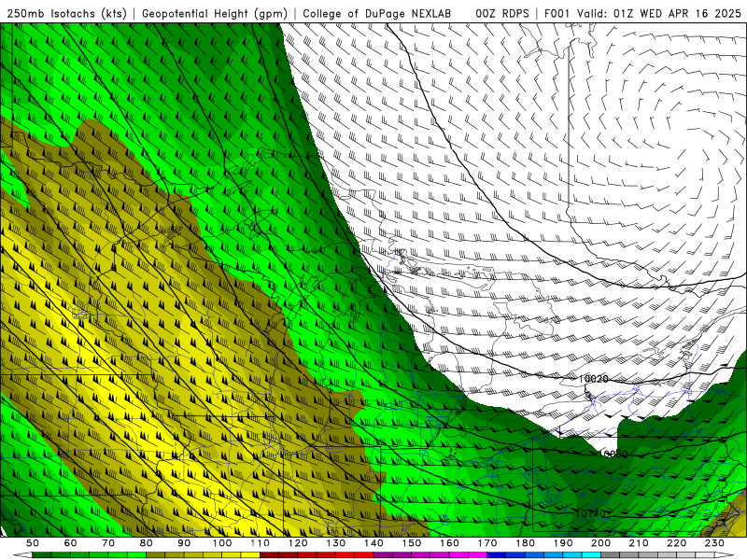Click the 180 tick label on the color scale
The width and height of the screenshot is (747, 560).
[x=525, y=543]
